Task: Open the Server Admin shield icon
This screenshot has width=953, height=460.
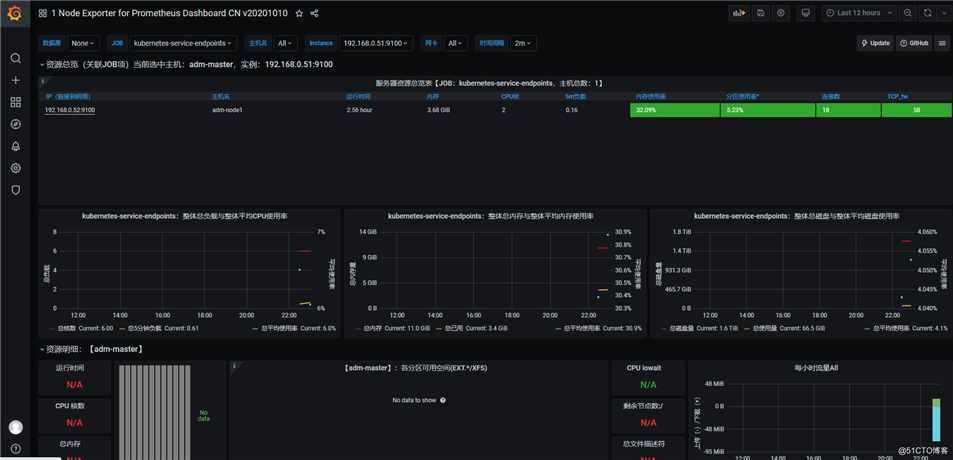Action: pyautogui.click(x=16, y=190)
